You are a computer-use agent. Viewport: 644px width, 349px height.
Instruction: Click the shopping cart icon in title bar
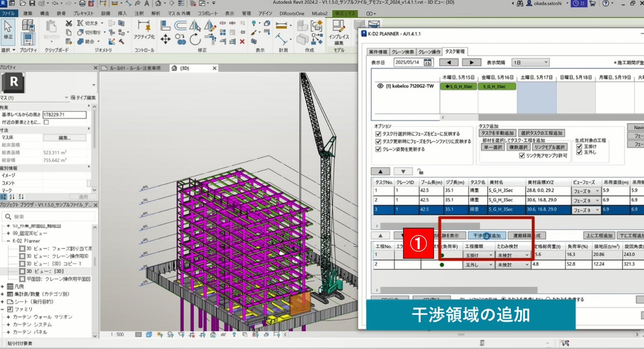pyautogui.click(x=592, y=3)
